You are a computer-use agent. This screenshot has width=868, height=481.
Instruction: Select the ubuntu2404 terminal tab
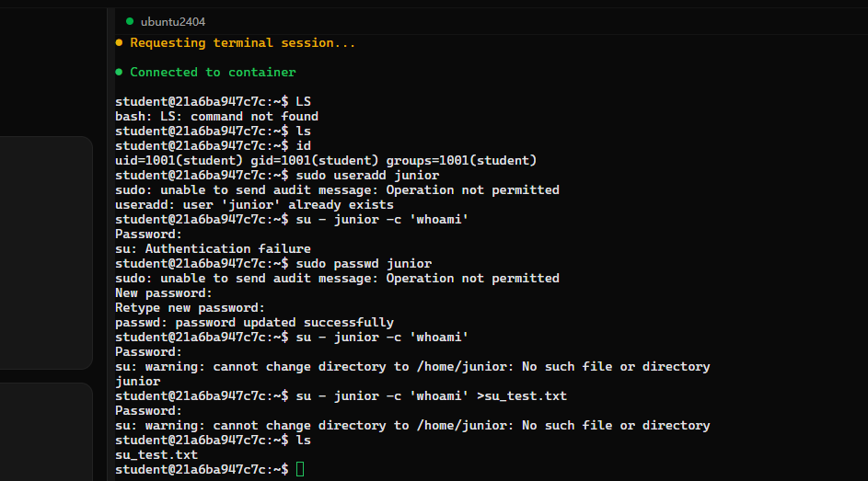[x=166, y=21]
